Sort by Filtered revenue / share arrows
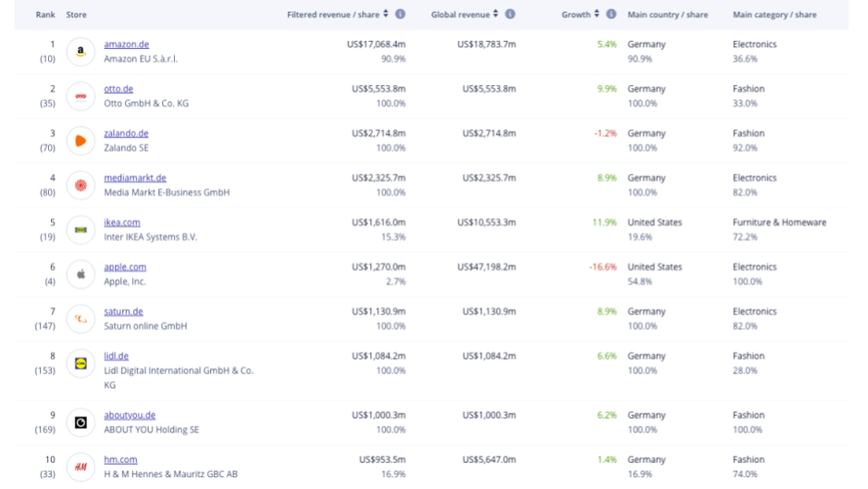 [x=386, y=14]
